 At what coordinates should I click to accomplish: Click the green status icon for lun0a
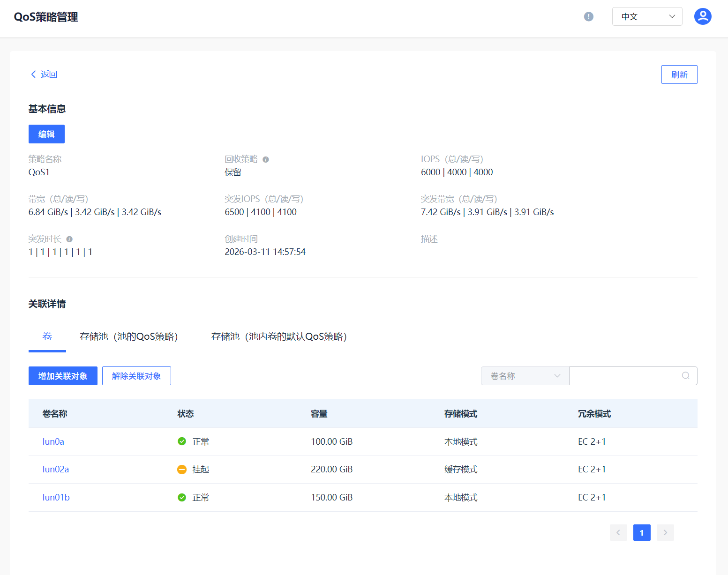182,441
